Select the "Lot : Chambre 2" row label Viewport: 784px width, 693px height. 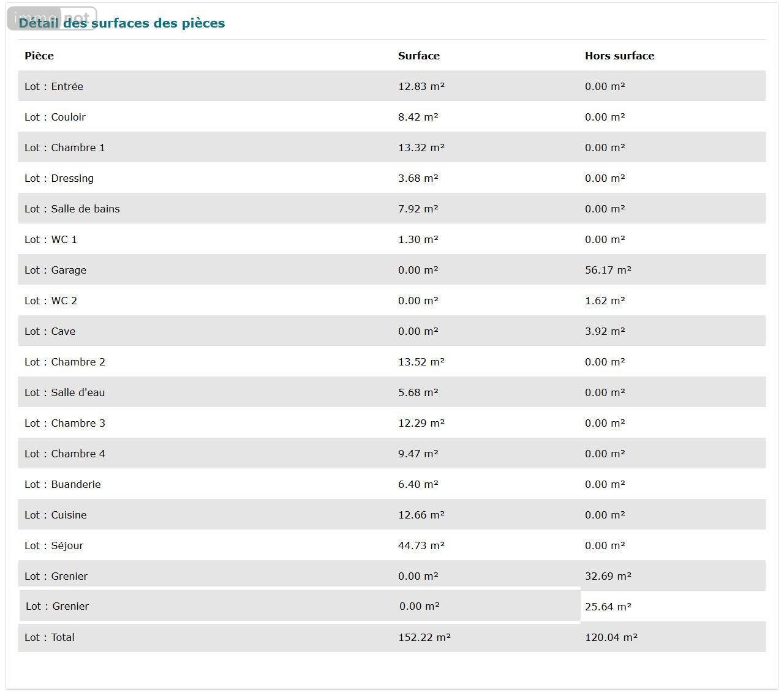pyautogui.click(x=65, y=362)
